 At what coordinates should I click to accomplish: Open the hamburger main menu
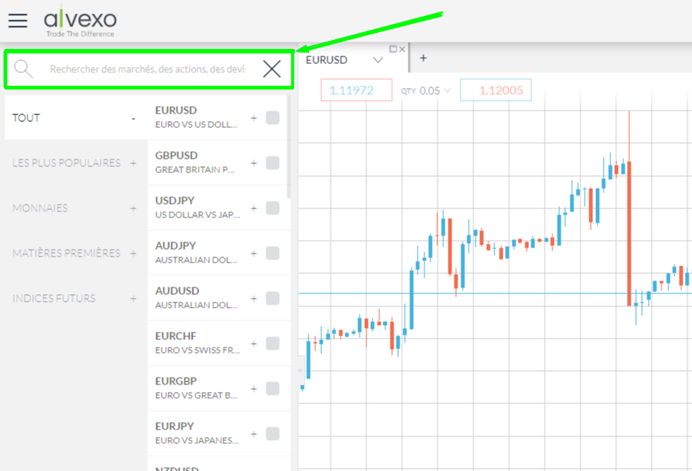(17, 20)
